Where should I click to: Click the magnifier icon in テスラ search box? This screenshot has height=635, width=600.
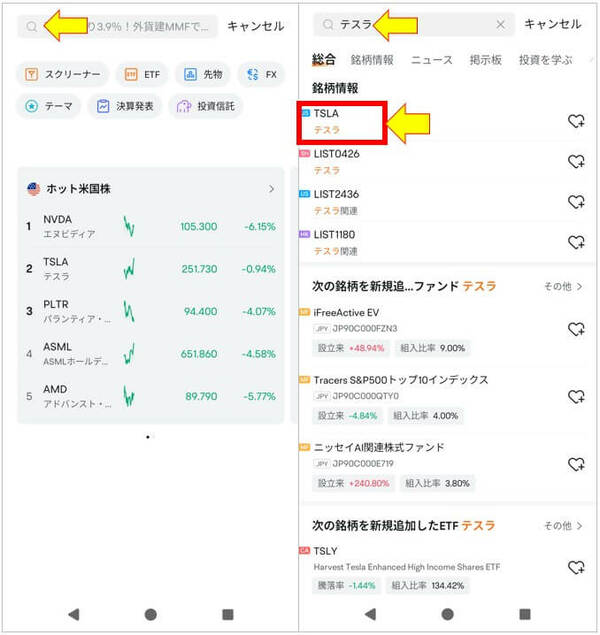pos(328,25)
